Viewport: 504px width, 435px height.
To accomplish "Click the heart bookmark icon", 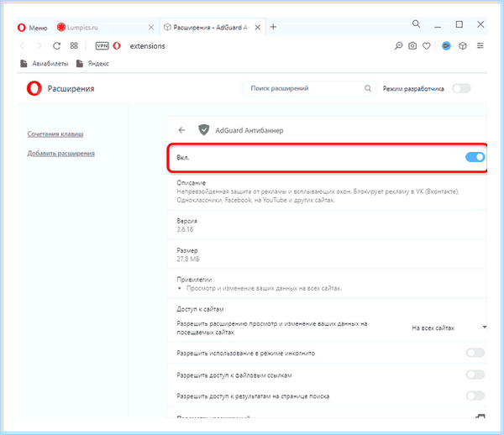I will [426, 46].
